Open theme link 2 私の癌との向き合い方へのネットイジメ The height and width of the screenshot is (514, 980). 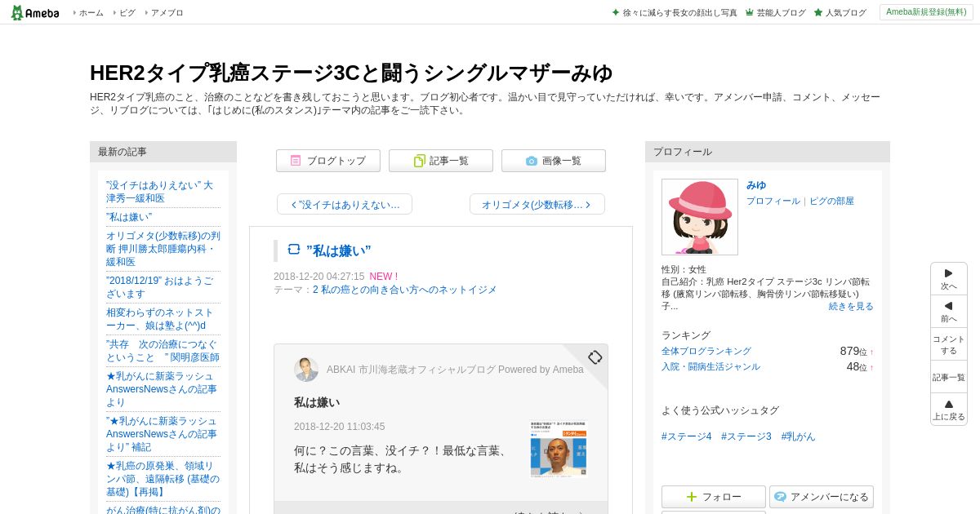coord(404,290)
